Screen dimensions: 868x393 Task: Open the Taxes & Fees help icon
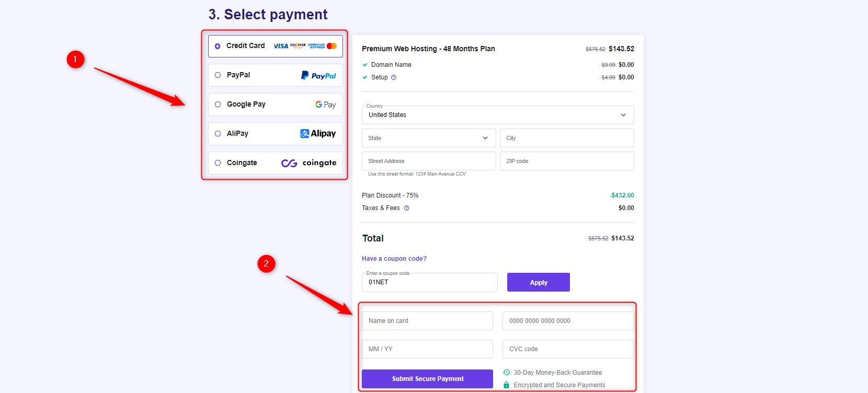tap(406, 208)
